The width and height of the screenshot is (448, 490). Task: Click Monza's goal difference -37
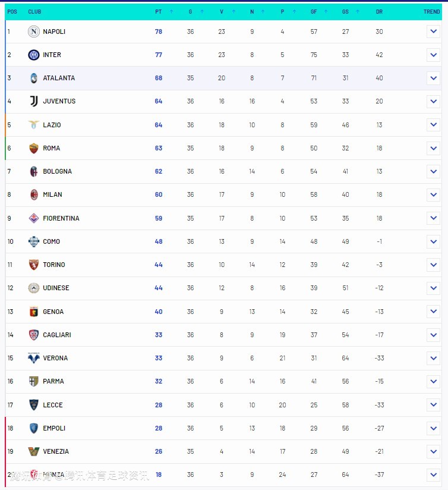(x=379, y=475)
